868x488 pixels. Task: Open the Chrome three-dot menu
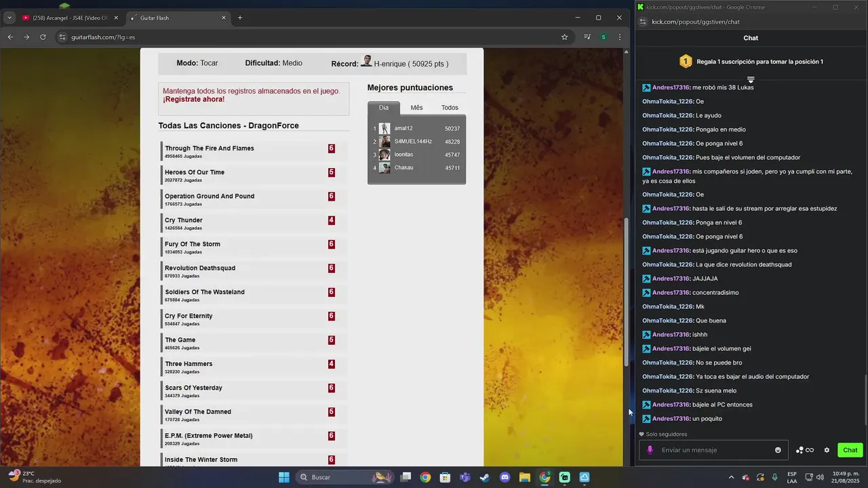click(619, 37)
